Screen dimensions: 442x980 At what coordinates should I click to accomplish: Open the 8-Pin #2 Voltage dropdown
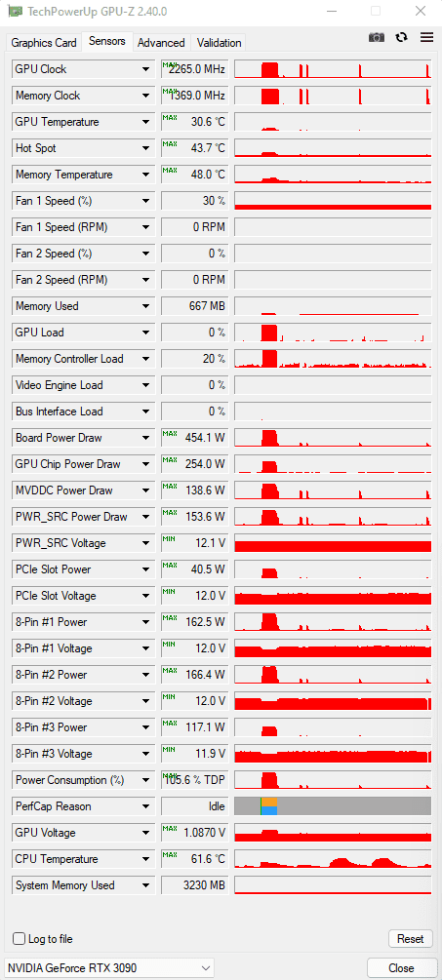coord(145,701)
